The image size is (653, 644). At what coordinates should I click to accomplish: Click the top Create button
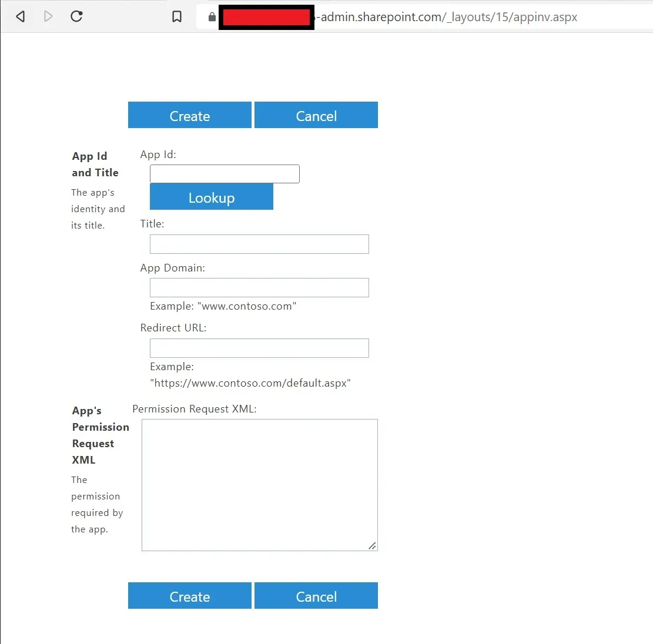point(189,115)
